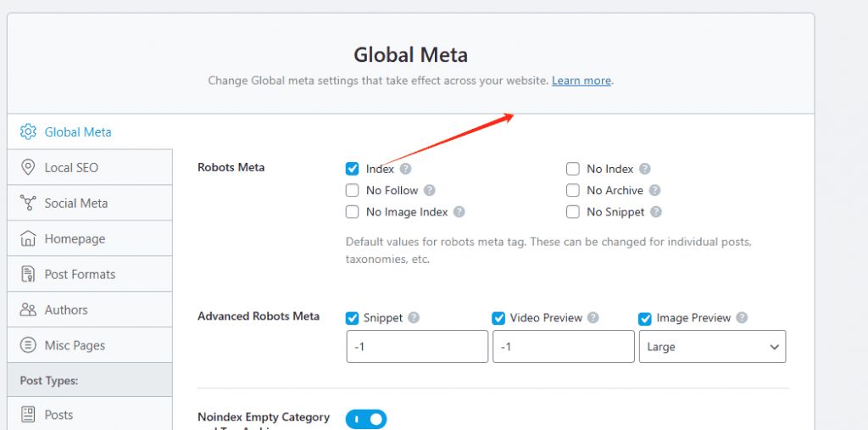Open the Posts post type settings
Viewport: 868px width, 430px height.
(x=58, y=415)
